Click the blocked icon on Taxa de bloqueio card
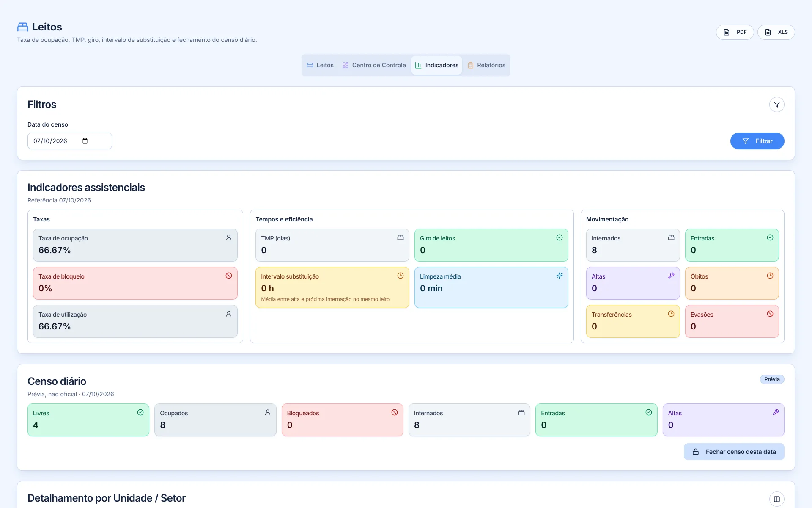 (229, 276)
